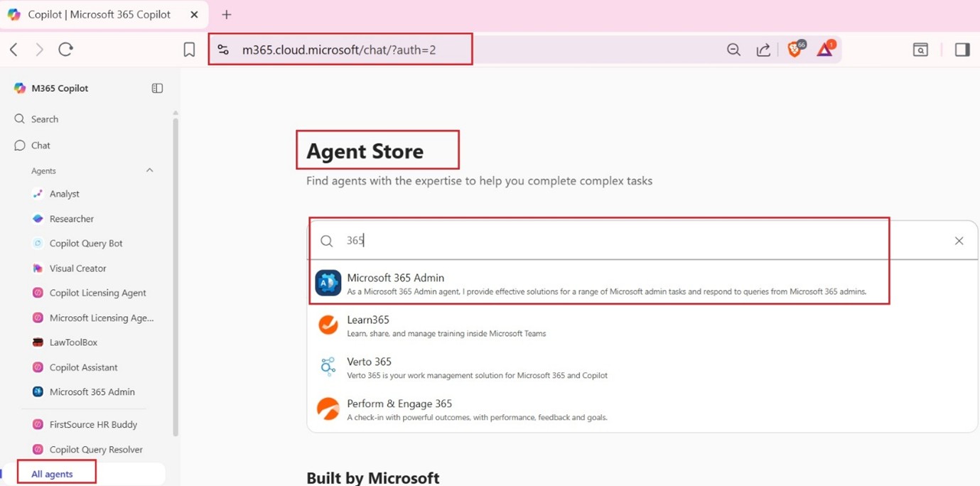Viewport: 980px width, 486px height.
Task: Click the Microsoft 365 Admin result icon
Action: click(x=328, y=283)
